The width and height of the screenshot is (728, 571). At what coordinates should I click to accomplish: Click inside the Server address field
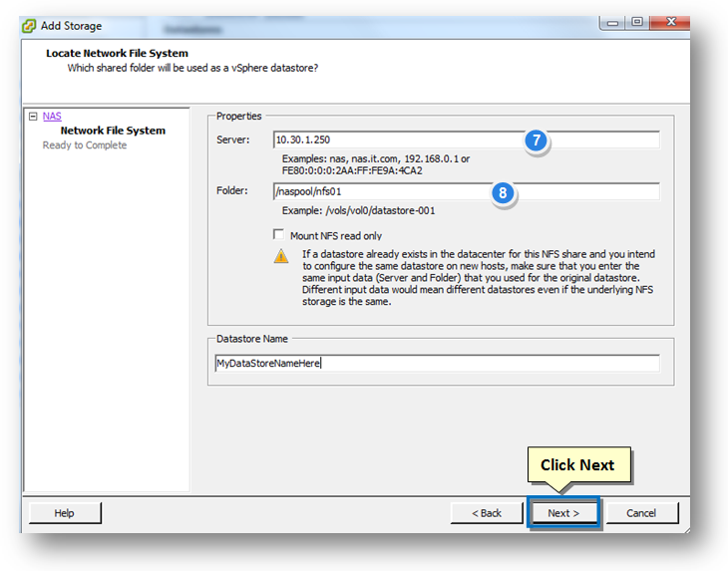point(466,140)
